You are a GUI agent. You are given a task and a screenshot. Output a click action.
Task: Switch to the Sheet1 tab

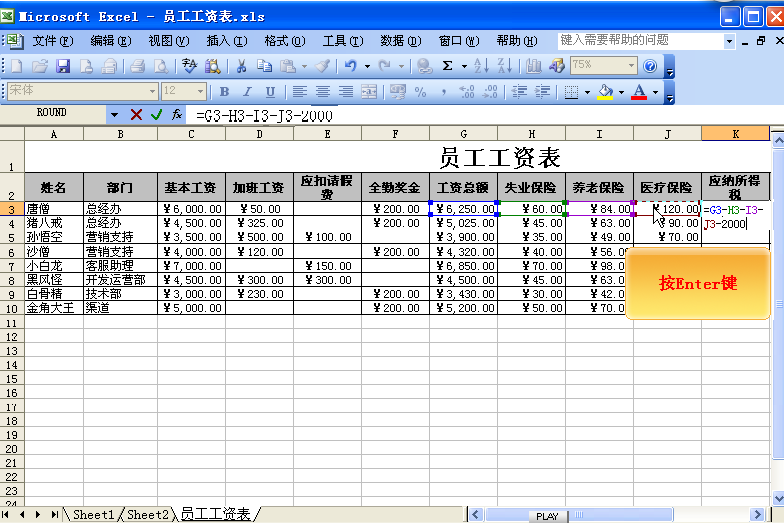[94, 514]
